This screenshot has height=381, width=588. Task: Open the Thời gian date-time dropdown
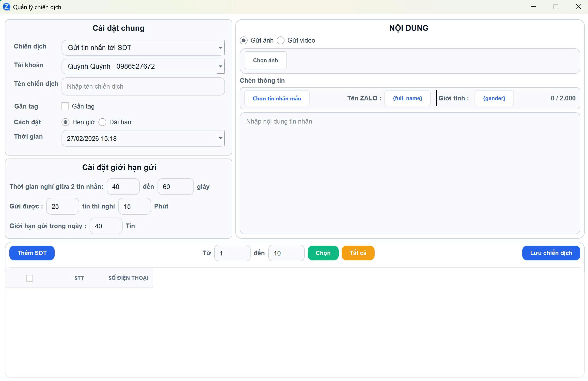tap(220, 138)
